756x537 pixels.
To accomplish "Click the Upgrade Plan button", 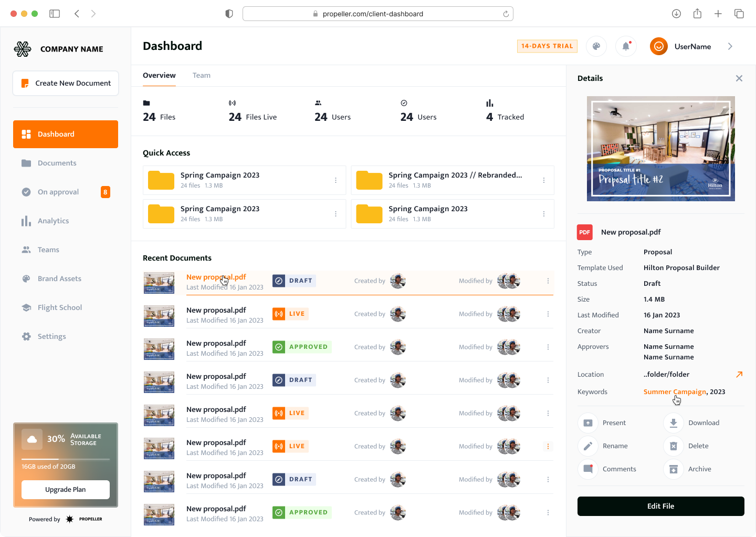I will pyautogui.click(x=66, y=490).
